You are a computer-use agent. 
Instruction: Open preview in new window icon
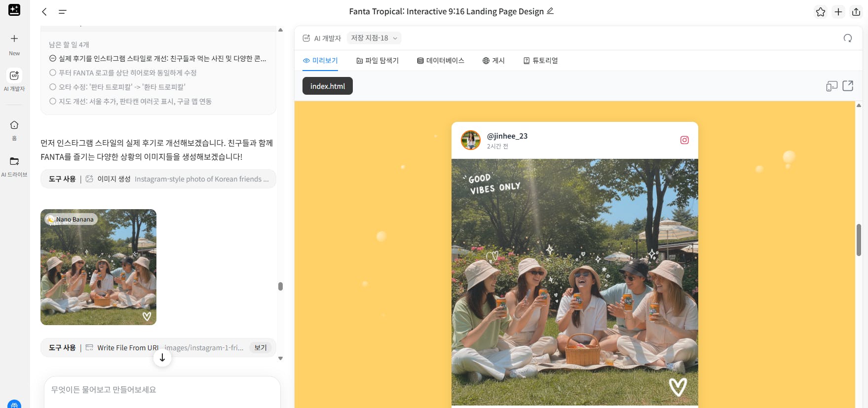pos(848,86)
